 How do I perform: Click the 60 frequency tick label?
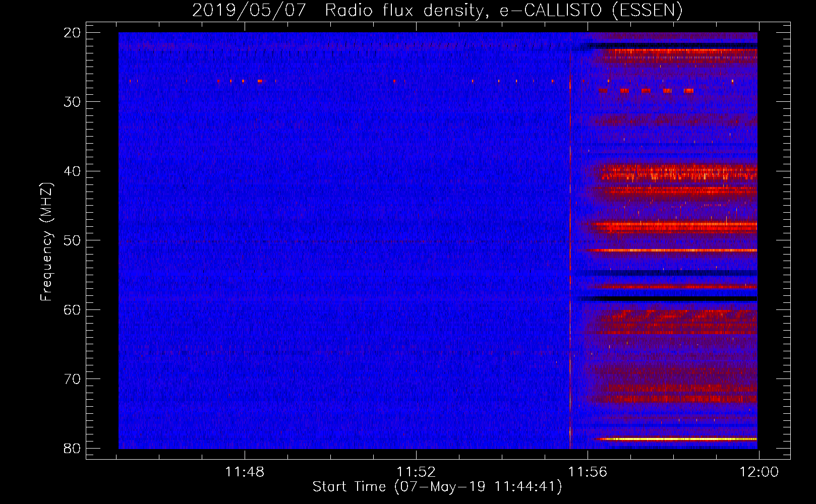click(73, 309)
